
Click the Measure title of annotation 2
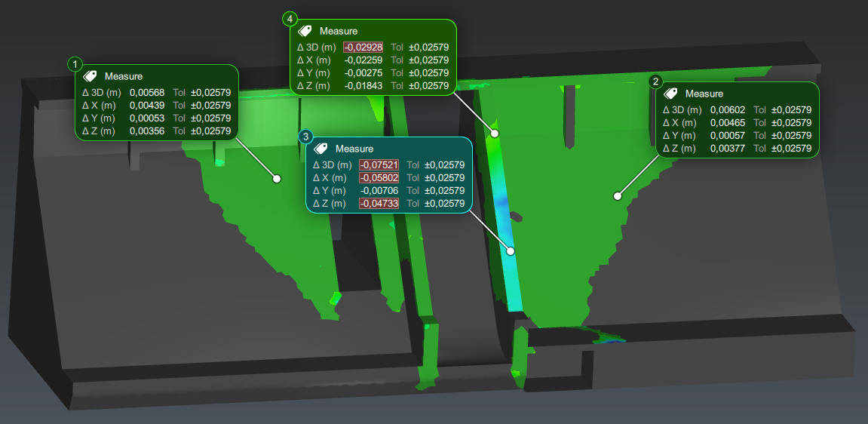704,94
